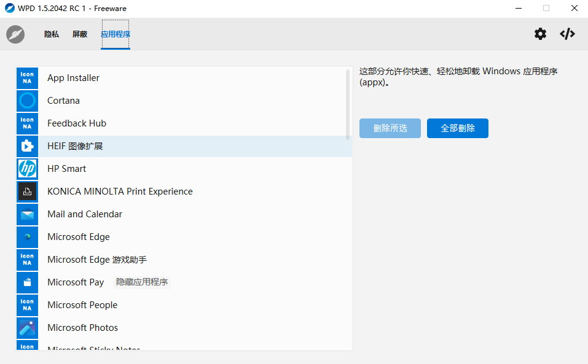
Task: Select Microsoft Photos in the list
Action: [x=184, y=328]
